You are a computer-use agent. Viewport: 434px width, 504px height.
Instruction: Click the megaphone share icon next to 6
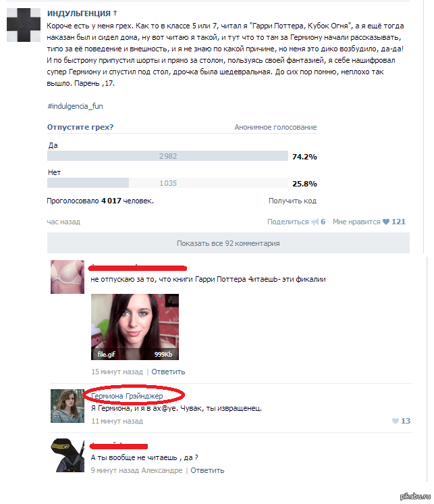coord(315,222)
